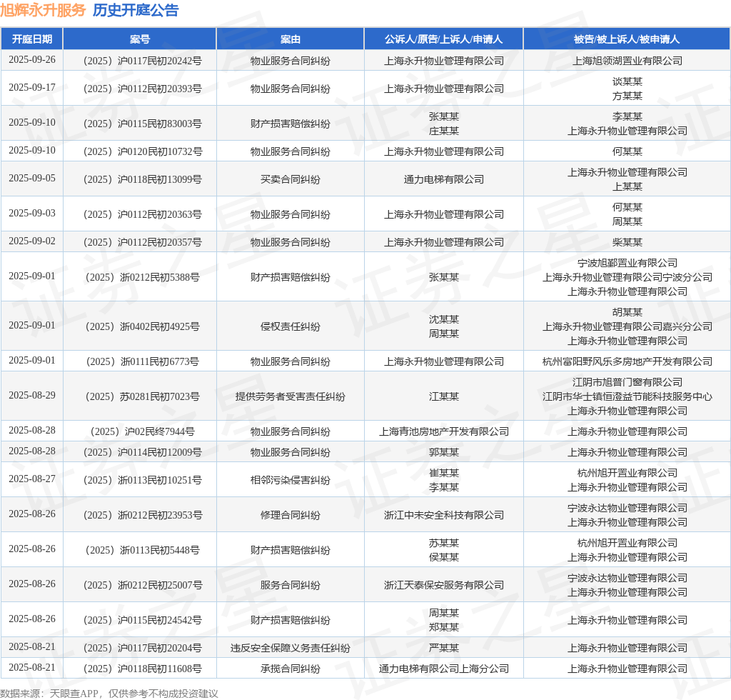The height and width of the screenshot is (700, 731).
Task: Select case number 沪0118民初11608号
Action: tap(160, 669)
